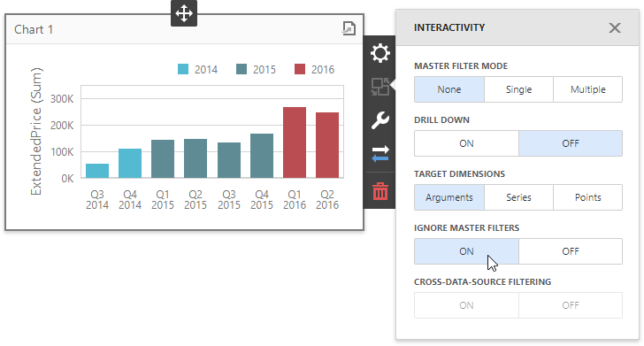Image resolution: width=644 pixels, height=346 pixels.
Task: Click the Chart 1 title text
Action: [x=34, y=29]
